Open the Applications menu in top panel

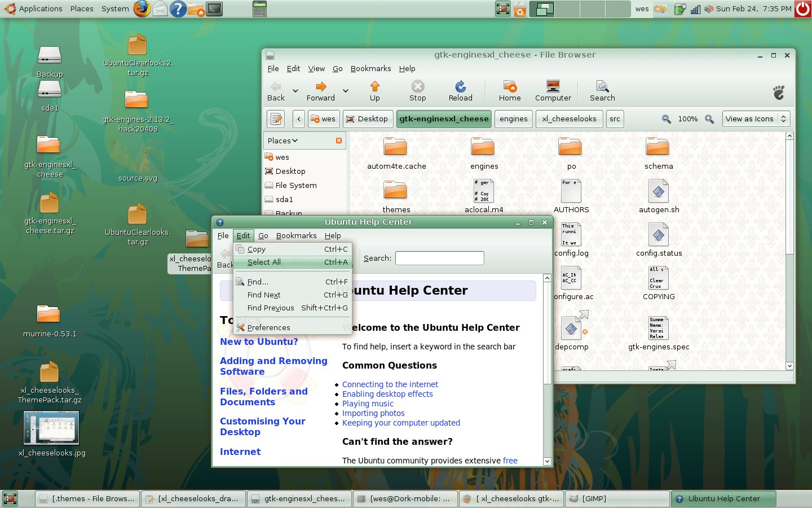point(34,8)
